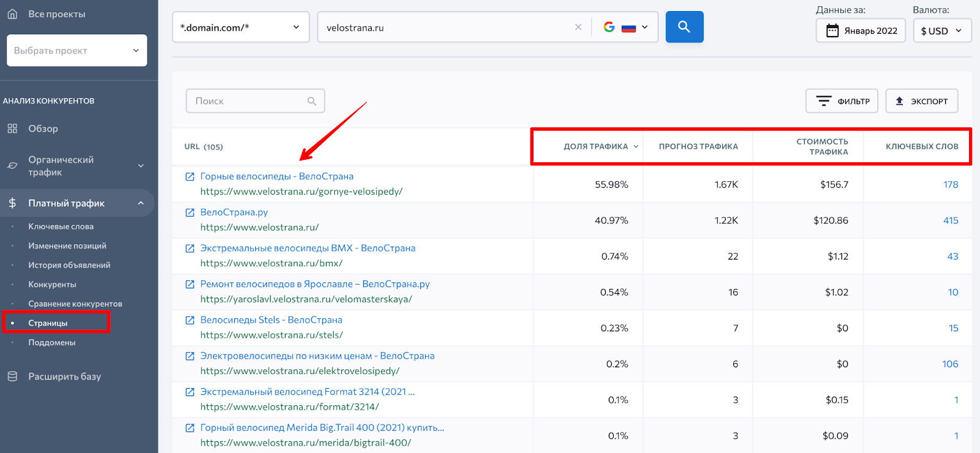Viewport: 980px width, 453px height.
Task: Click keyword count 106 link
Action: pos(950,364)
